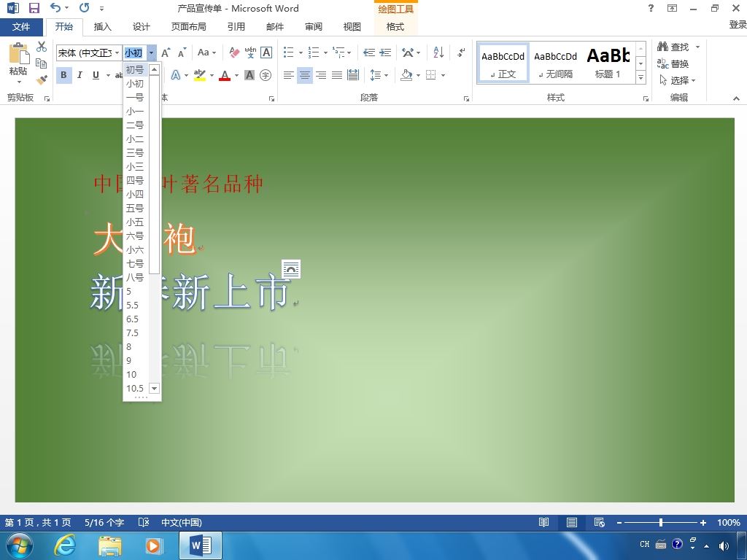Toggle Bold formatting
The width and height of the screenshot is (747, 560).
click(x=63, y=75)
